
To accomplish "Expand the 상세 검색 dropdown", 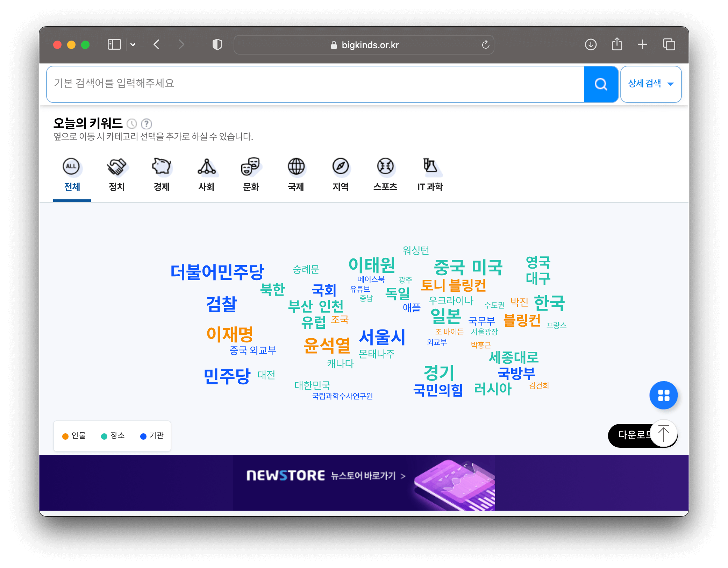I will tap(650, 84).
